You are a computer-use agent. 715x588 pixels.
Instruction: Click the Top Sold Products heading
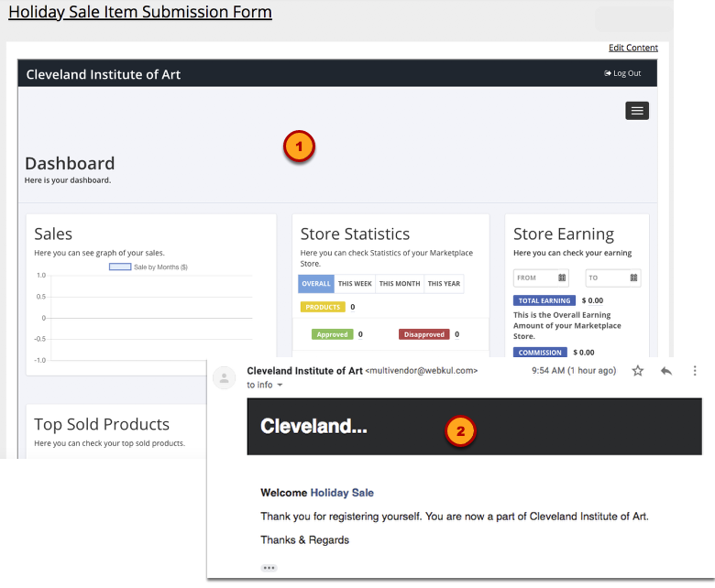click(102, 424)
